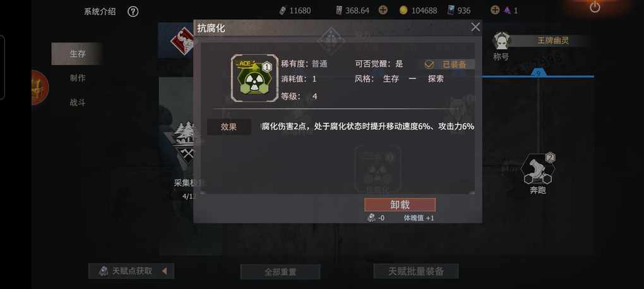This screenshot has height=289, width=644.
Task: Click the gold plus beside 368.64 currency
Action: [x=383, y=10]
